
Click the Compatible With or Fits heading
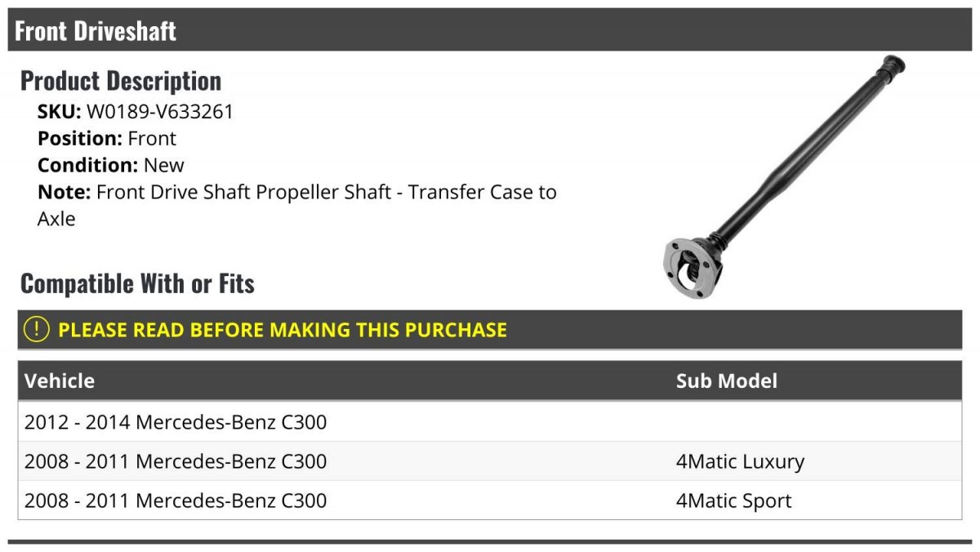(137, 283)
